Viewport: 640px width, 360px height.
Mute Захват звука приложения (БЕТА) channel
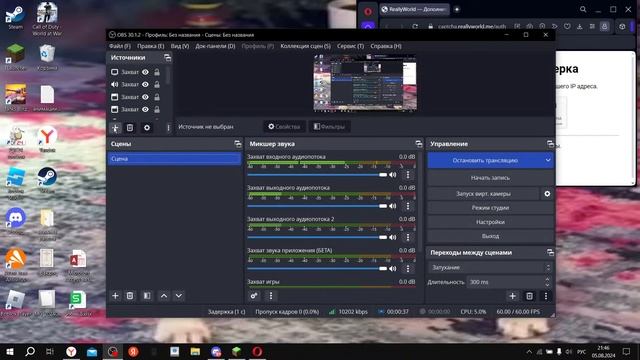393,269
